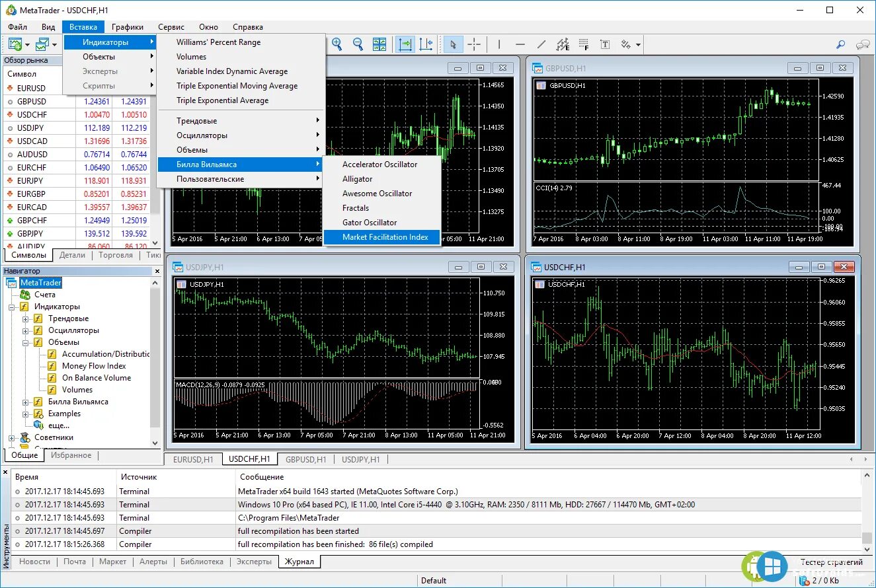Pick the vertical line drawing tool
The height and width of the screenshot is (588, 876).
point(498,44)
